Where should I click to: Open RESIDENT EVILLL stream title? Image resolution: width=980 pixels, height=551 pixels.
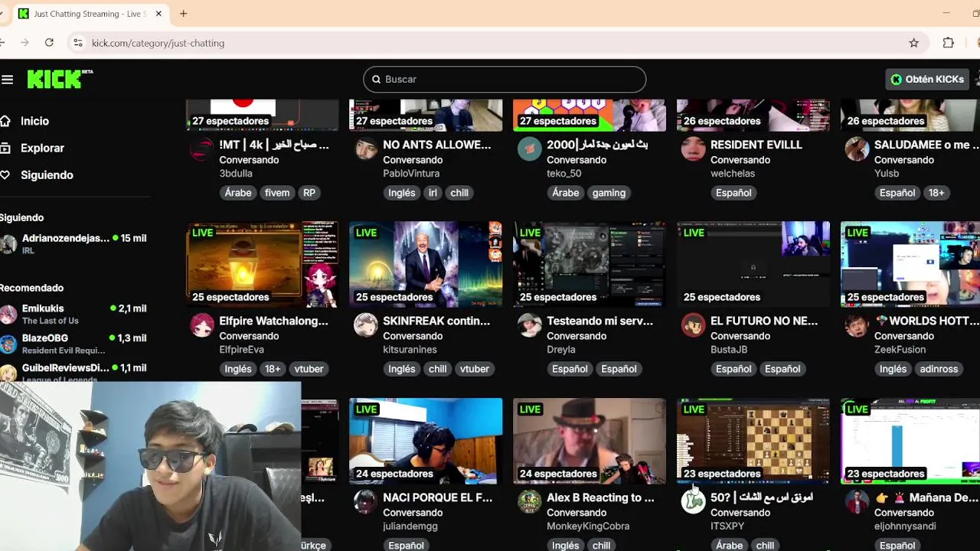[756, 145]
